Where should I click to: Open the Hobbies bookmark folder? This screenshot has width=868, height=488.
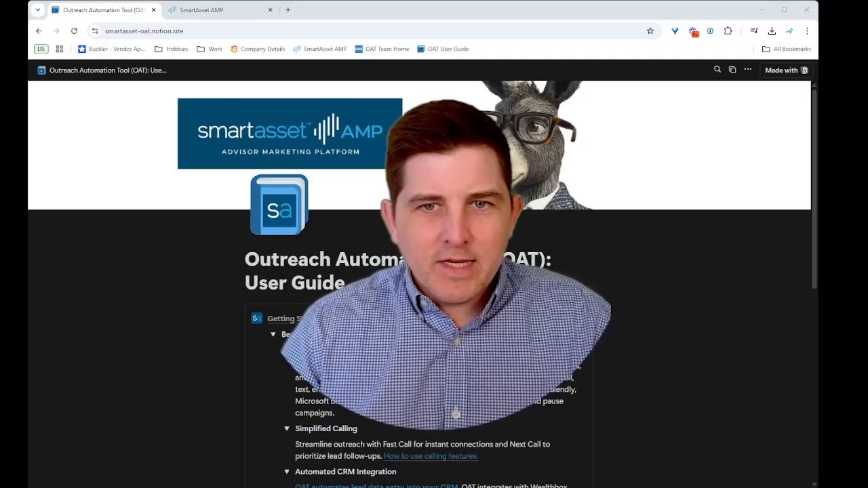click(172, 49)
